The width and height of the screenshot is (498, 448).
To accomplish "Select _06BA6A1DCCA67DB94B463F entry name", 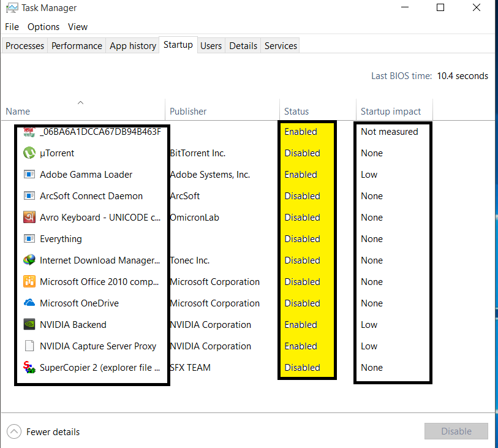I will (100, 132).
